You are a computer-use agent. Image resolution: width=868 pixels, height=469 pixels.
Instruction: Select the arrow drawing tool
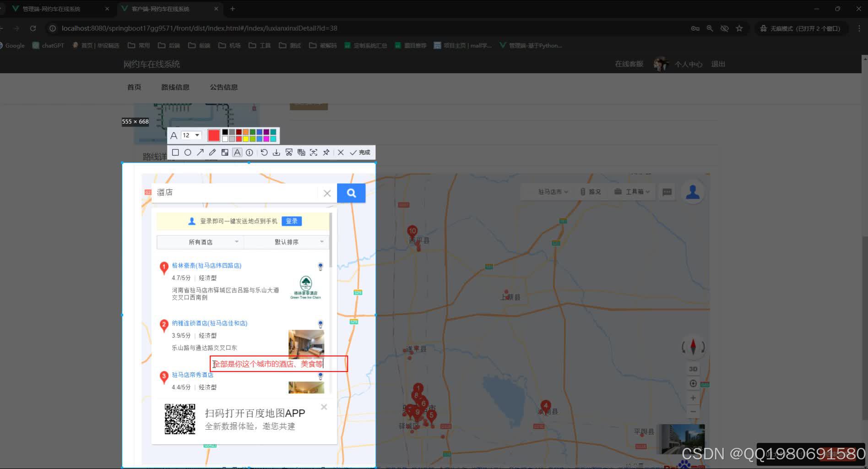[x=200, y=152]
